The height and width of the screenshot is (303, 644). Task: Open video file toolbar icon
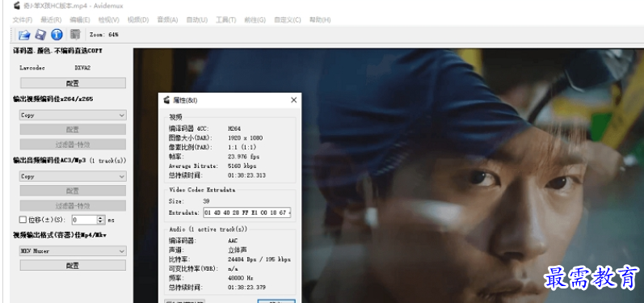(x=24, y=35)
